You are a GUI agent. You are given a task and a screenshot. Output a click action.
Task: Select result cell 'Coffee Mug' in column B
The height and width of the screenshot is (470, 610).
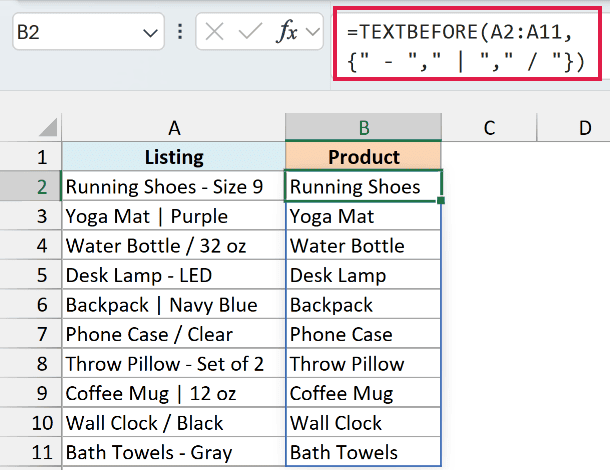pos(363,393)
